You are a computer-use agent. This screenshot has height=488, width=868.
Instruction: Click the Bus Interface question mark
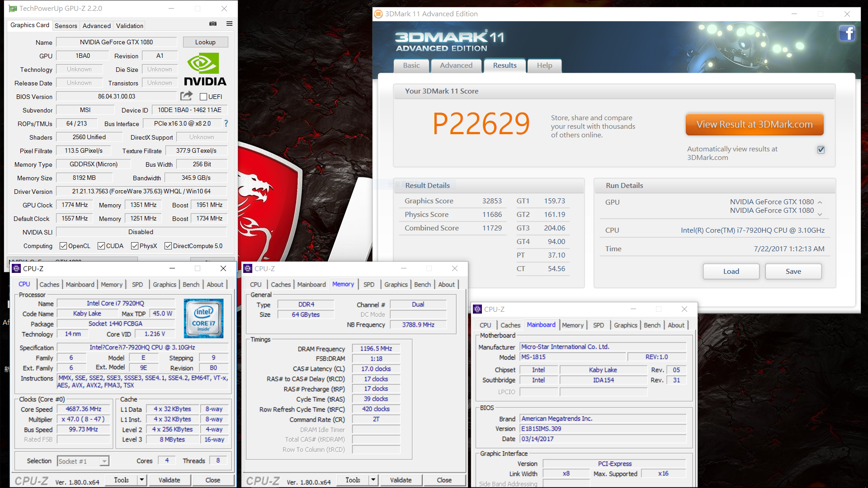(x=226, y=123)
